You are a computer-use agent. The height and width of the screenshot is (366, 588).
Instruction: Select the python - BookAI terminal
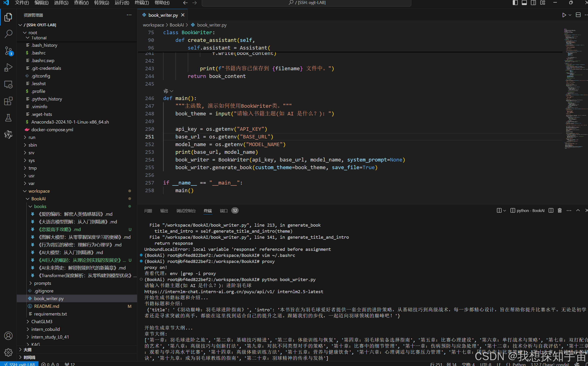527,211
